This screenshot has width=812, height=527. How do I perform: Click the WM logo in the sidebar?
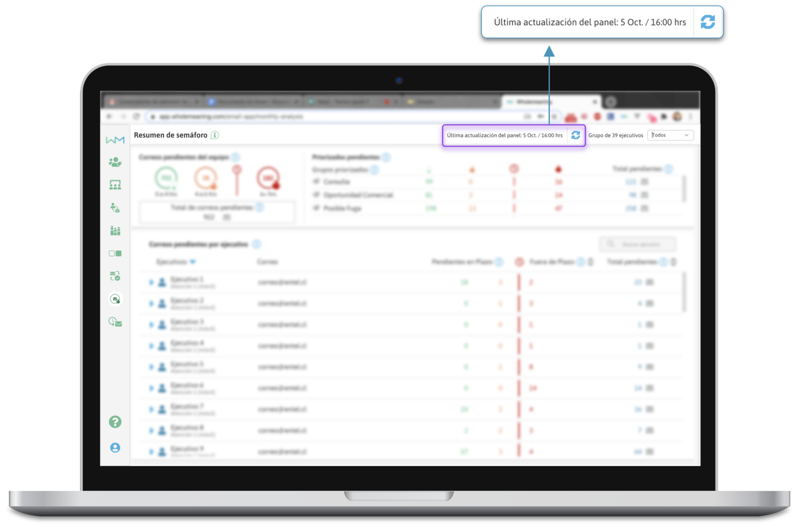click(115, 140)
